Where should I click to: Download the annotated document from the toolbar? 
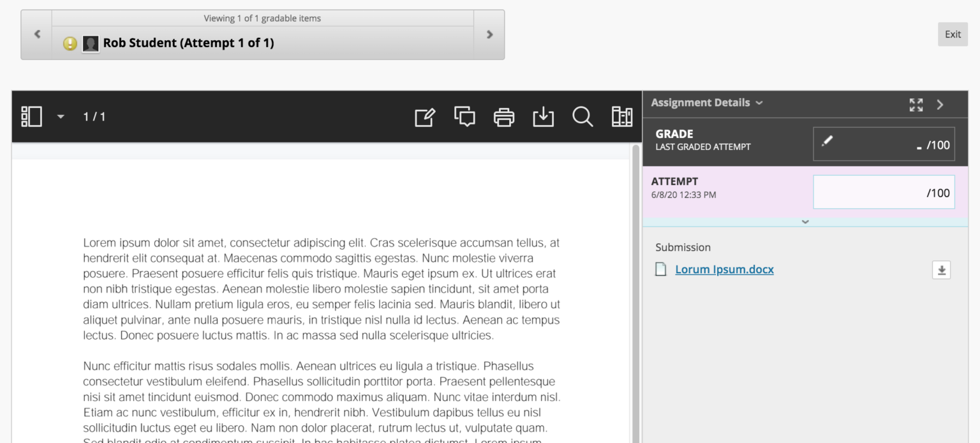coord(543,117)
